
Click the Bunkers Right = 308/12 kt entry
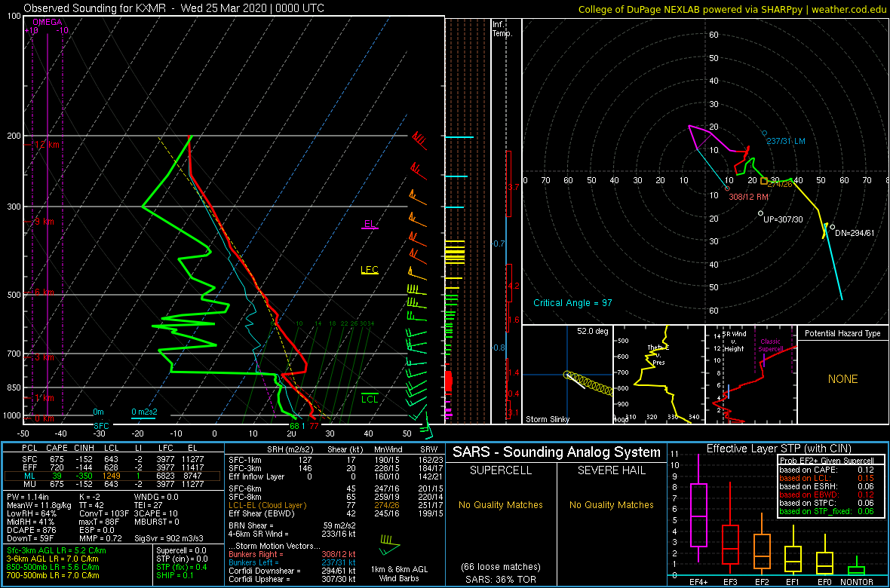[292, 553]
